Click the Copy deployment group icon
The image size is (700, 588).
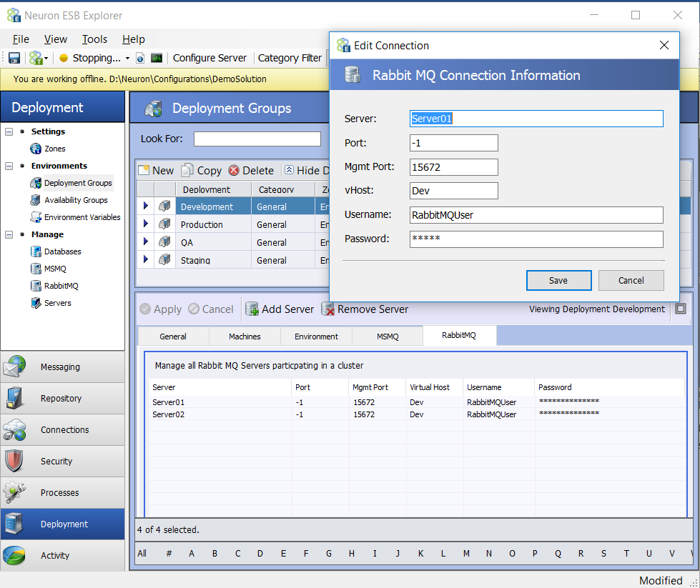pos(187,171)
